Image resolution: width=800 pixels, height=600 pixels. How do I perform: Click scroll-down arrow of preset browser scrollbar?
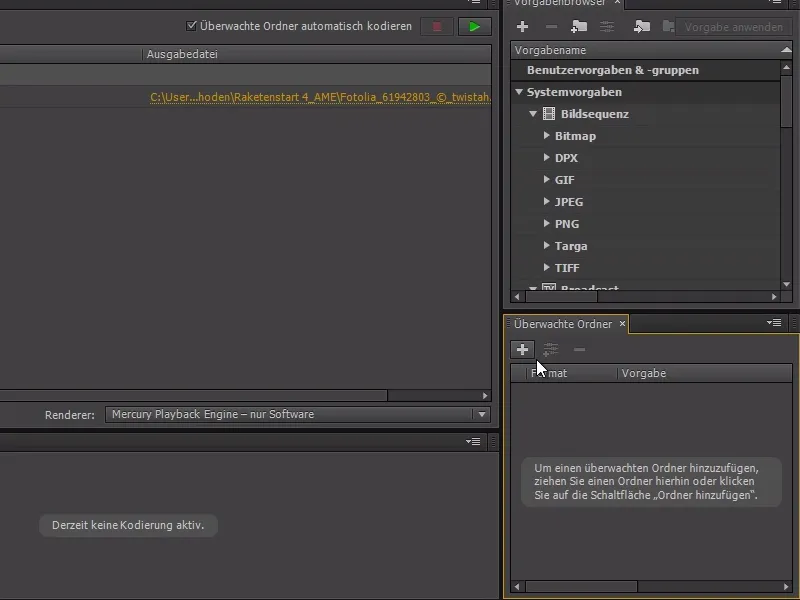(786, 284)
